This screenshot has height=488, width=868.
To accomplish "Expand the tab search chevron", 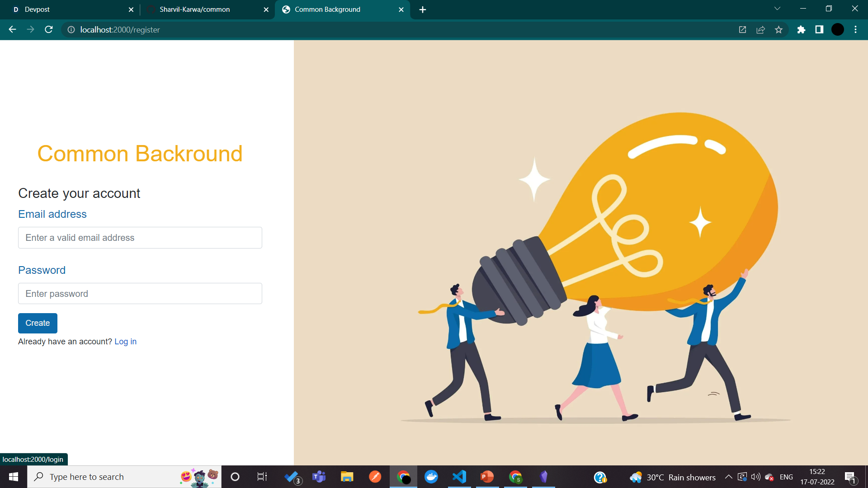I will tap(777, 9).
